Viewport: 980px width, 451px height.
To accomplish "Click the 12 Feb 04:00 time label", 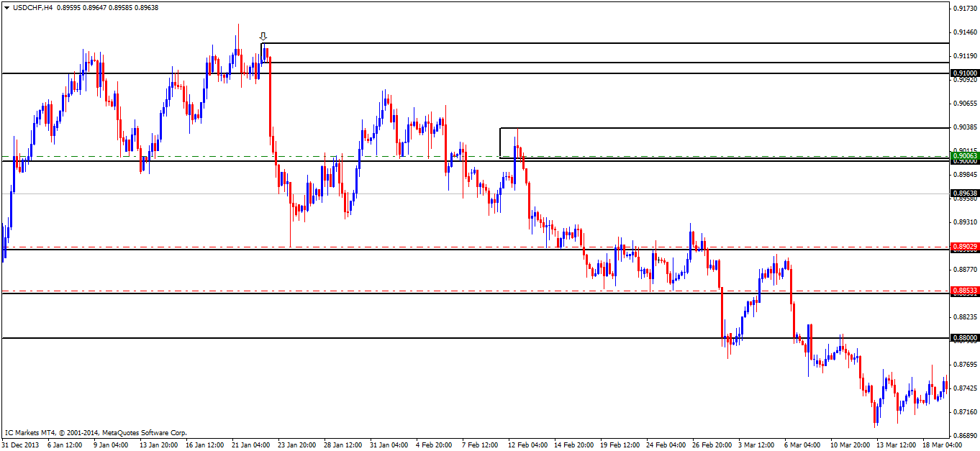I will pos(527,445).
